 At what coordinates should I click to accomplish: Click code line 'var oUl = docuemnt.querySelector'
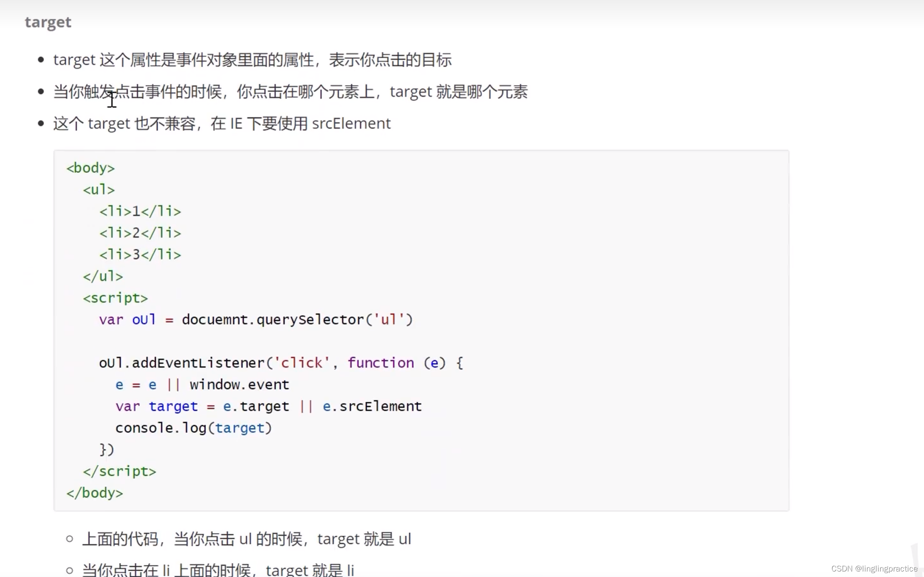(256, 320)
